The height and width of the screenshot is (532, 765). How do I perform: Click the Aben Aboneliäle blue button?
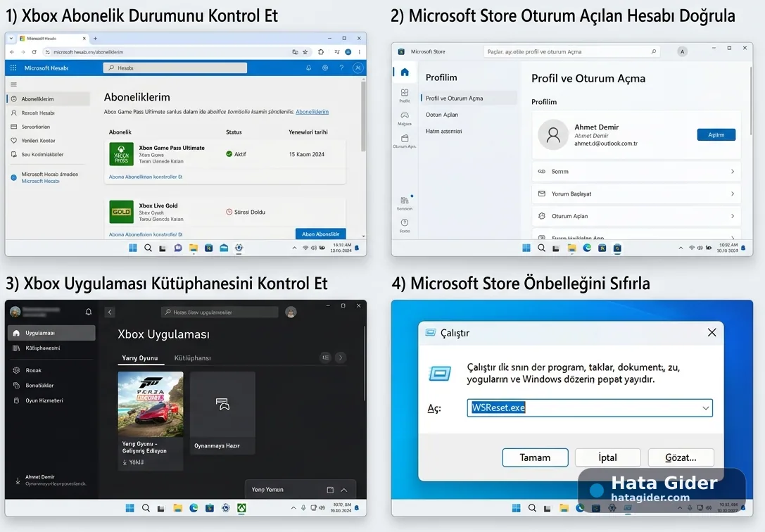point(320,234)
